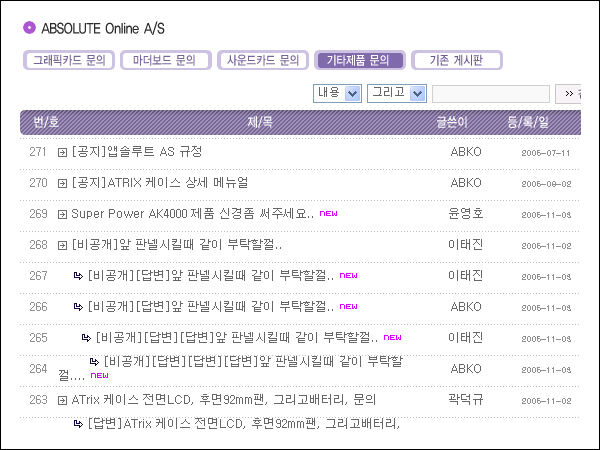Click the reply arrow icon on post 267
Viewport: 600px width, 450px height.
78,276
